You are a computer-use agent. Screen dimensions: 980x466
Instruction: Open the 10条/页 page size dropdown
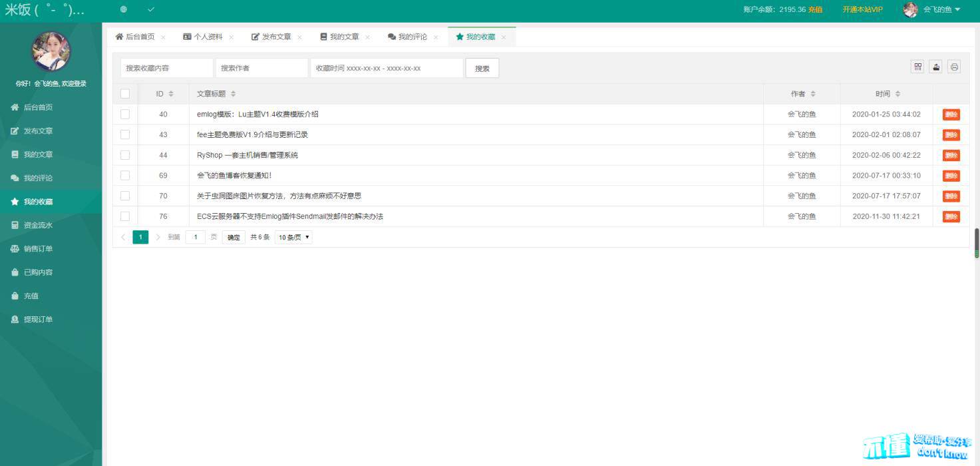click(293, 237)
